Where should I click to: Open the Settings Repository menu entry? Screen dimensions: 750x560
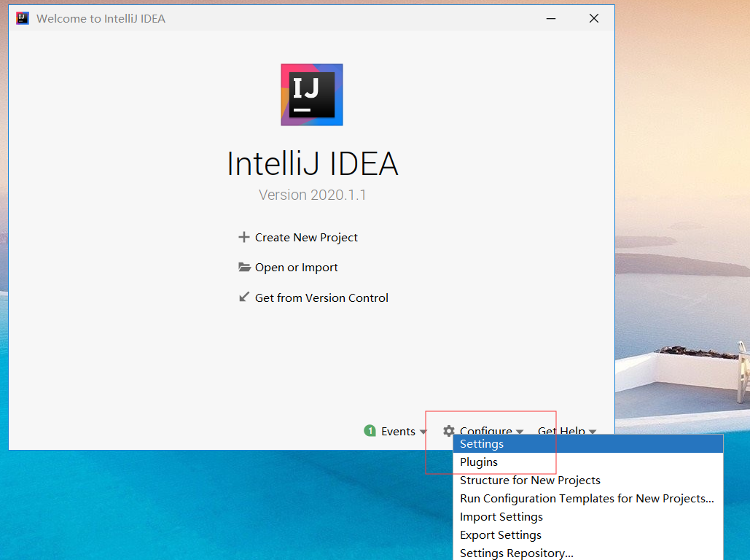pos(517,553)
